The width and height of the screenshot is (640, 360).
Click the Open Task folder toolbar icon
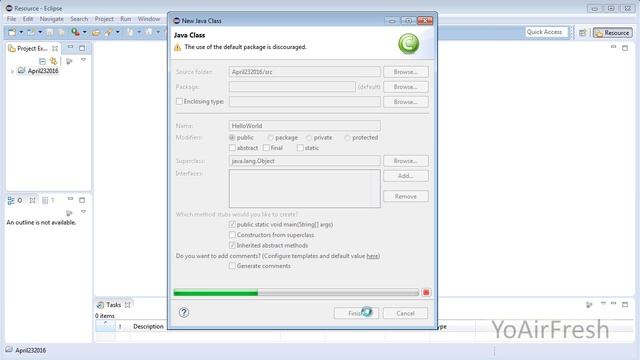pos(96,32)
